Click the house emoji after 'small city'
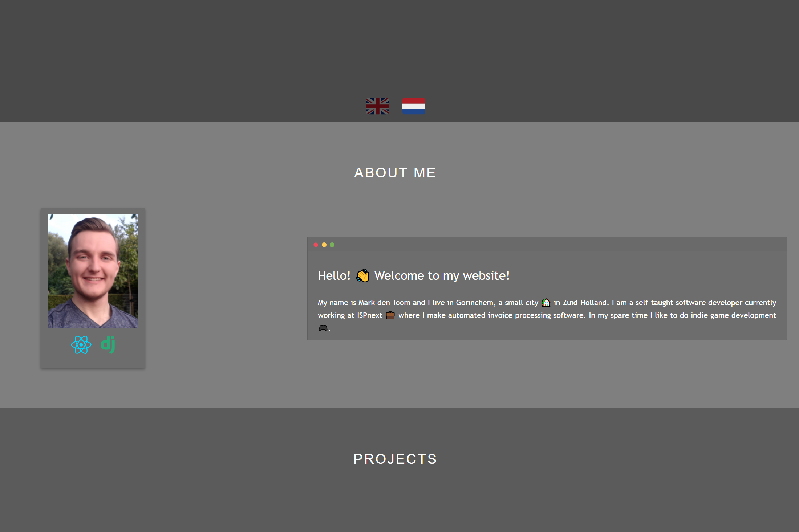Image resolution: width=799 pixels, height=532 pixels. click(x=546, y=303)
